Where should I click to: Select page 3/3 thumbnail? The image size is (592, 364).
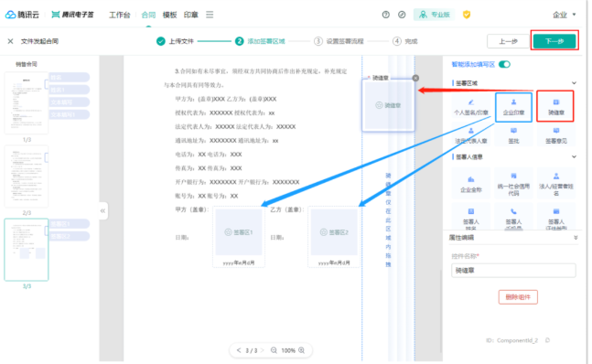(x=27, y=250)
